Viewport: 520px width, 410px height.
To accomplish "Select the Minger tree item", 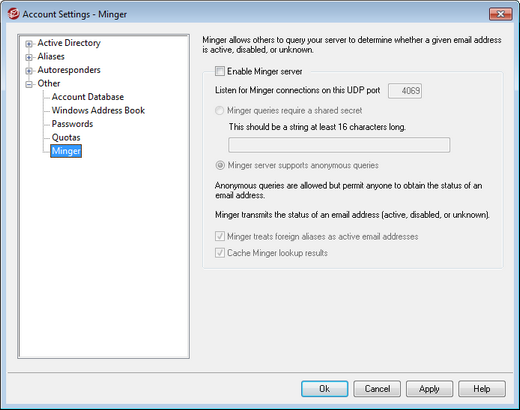I will (x=66, y=151).
